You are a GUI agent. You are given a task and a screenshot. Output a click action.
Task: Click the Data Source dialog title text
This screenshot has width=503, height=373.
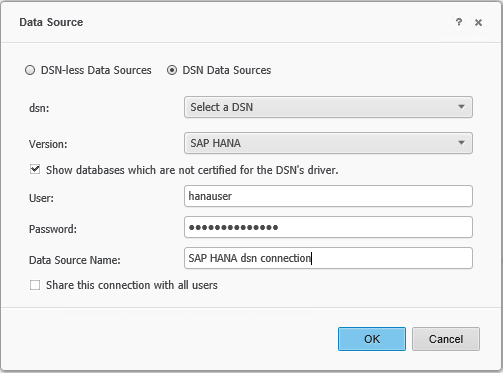(x=51, y=22)
